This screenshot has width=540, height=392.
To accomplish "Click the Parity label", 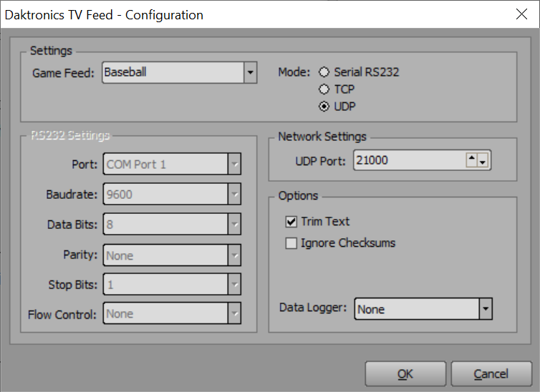I will click(x=80, y=255).
